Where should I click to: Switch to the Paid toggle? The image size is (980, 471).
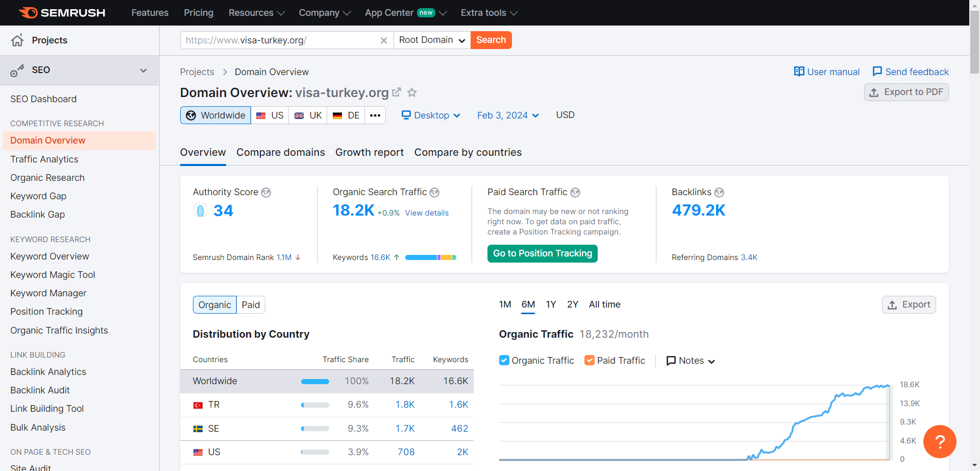(x=251, y=305)
